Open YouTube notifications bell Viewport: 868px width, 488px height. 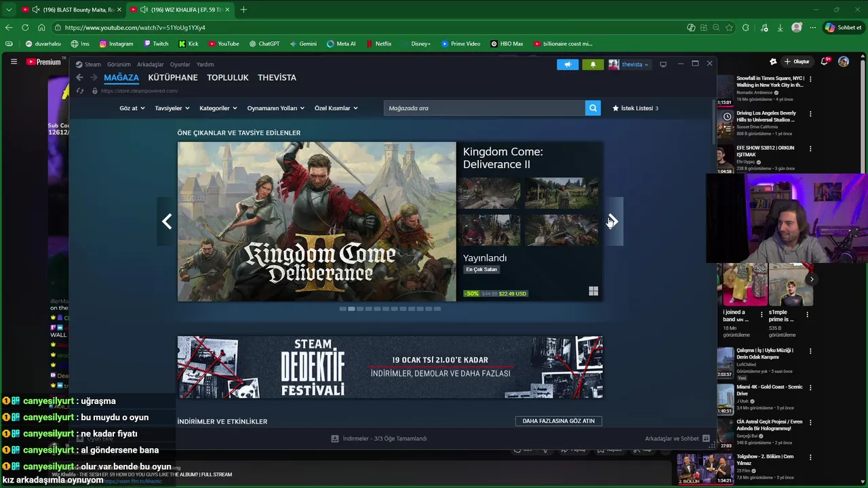(825, 62)
